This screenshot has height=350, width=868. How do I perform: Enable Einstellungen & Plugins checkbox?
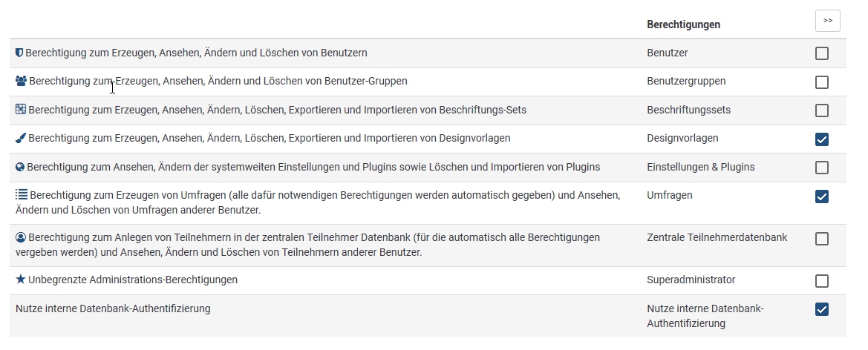tap(822, 168)
